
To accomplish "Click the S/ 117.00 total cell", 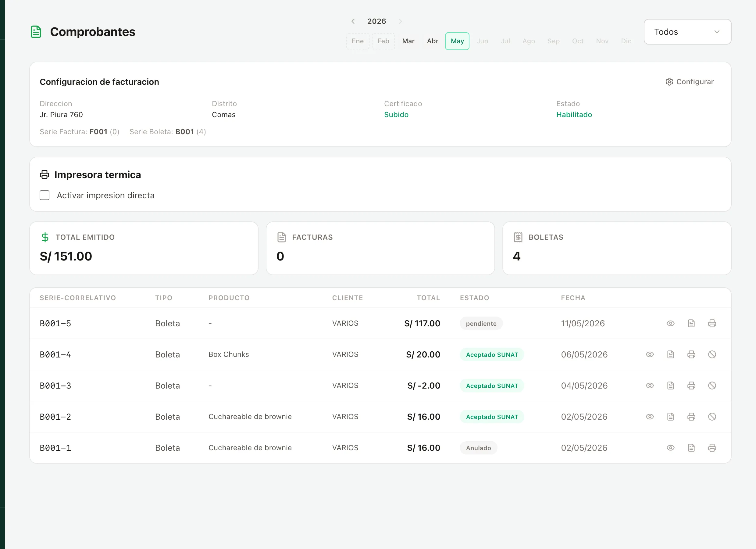I will [422, 323].
